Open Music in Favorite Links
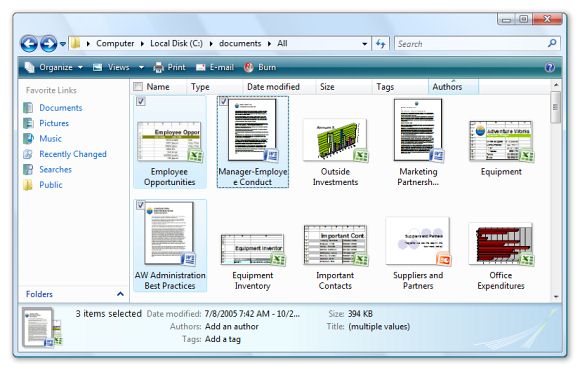Image resolution: width=580 pixels, height=370 pixels. tap(43, 139)
